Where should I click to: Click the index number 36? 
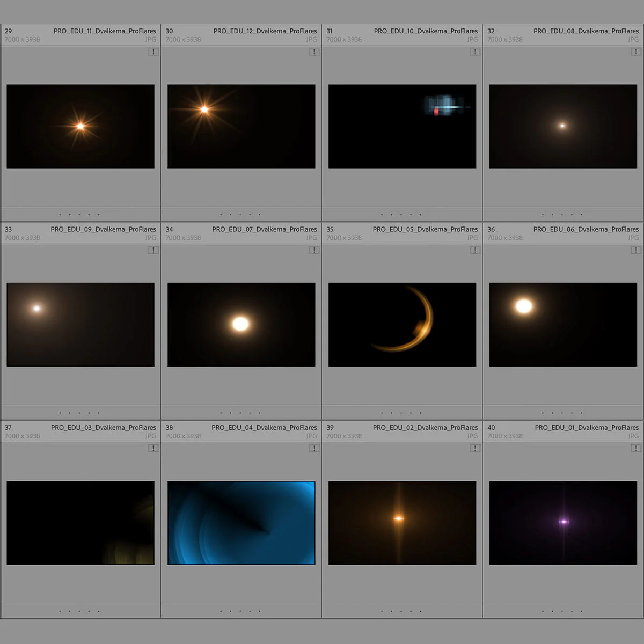pyautogui.click(x=491, y=229)
